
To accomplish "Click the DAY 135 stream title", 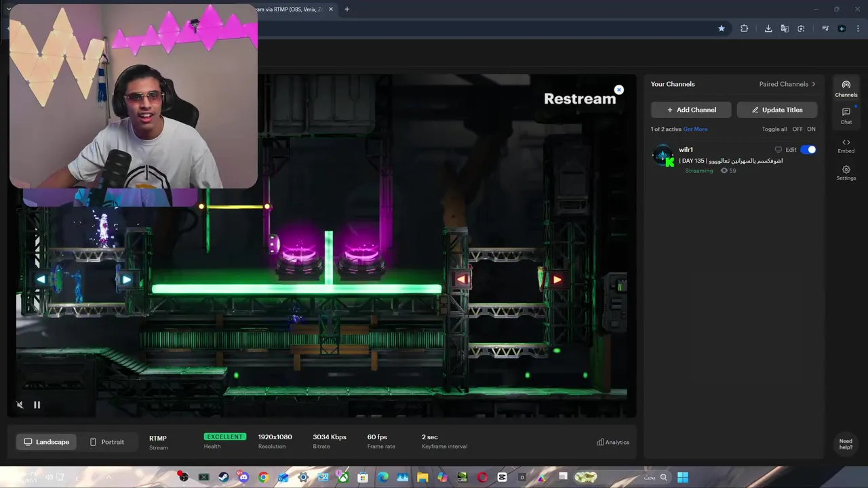I will (731, 161).
